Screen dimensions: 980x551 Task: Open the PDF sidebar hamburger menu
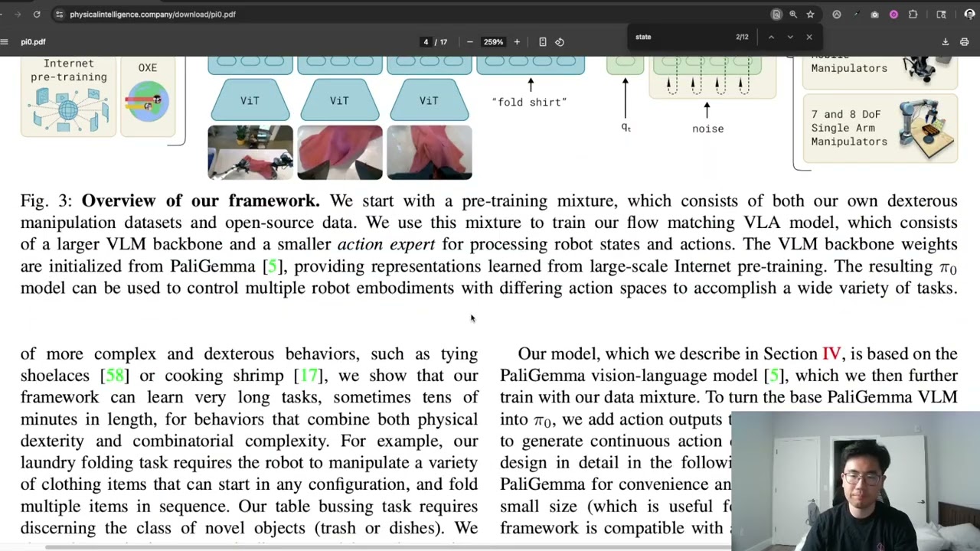5,42
